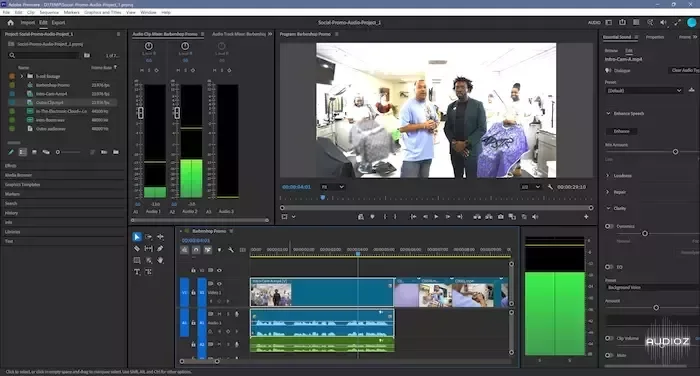Go to In point in Program monitor
The height and width of the screenshot is (376, 700).
[413, 217]
